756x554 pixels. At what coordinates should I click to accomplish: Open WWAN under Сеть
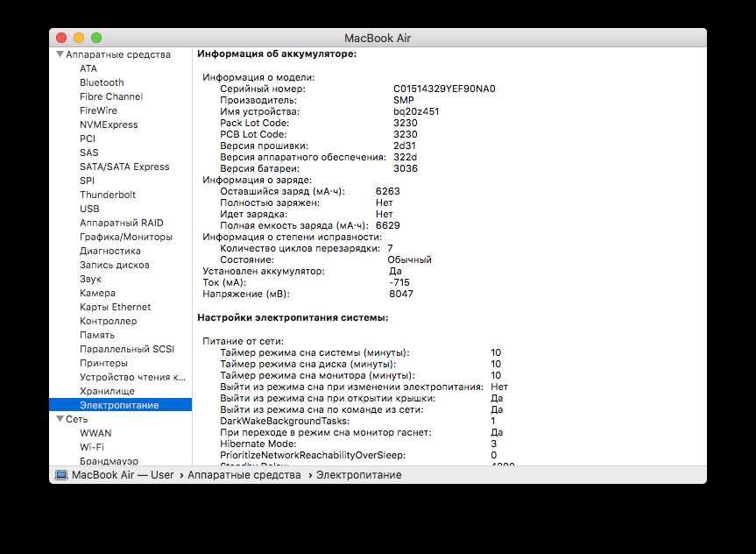(x=95, y=432)
